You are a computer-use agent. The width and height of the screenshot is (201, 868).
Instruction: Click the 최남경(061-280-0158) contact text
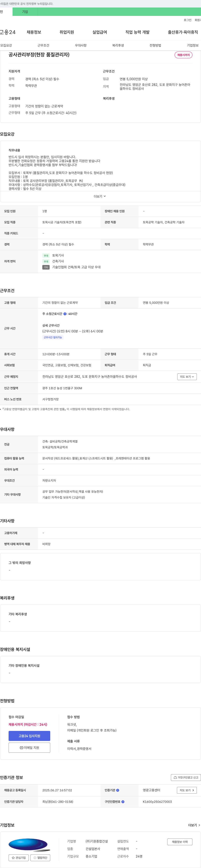pos(58,802)
